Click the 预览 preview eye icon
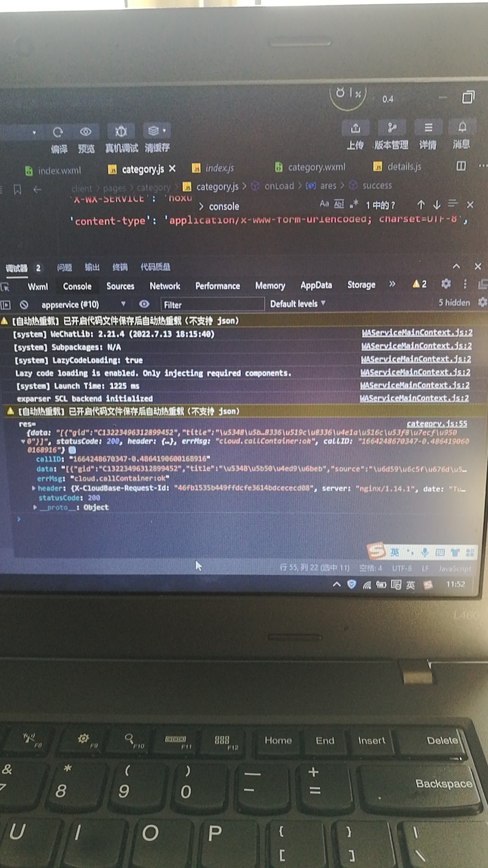Viewport: 488px width, 868px height. (x=85, y=132)
